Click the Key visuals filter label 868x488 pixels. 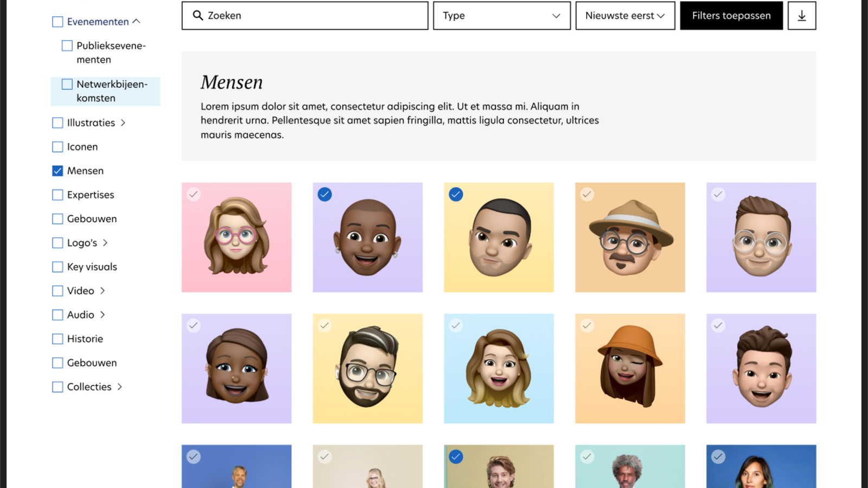click(x=92, y=267)
